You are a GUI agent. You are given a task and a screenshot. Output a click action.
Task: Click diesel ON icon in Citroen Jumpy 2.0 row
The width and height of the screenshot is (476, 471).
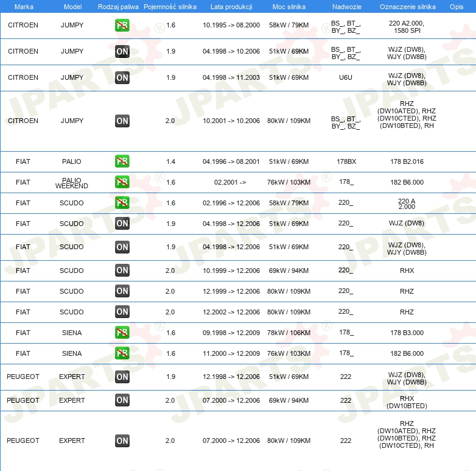click(122, 121)
